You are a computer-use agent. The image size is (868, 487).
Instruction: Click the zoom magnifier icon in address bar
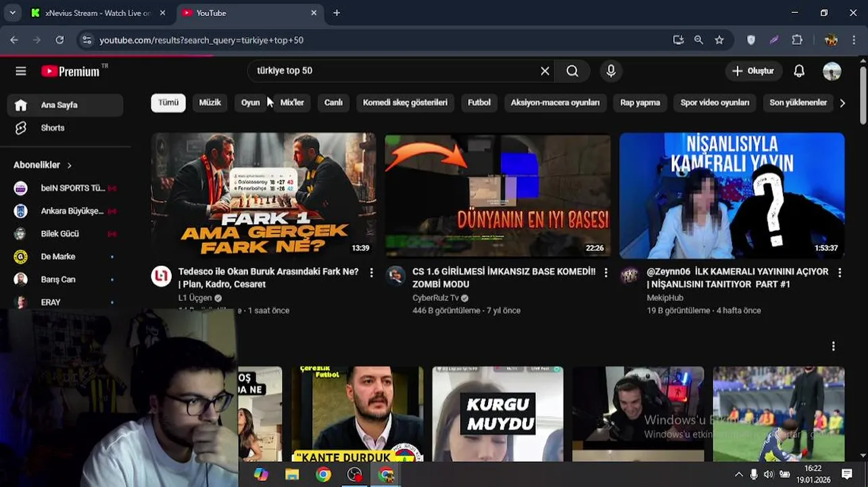[698, 40]
